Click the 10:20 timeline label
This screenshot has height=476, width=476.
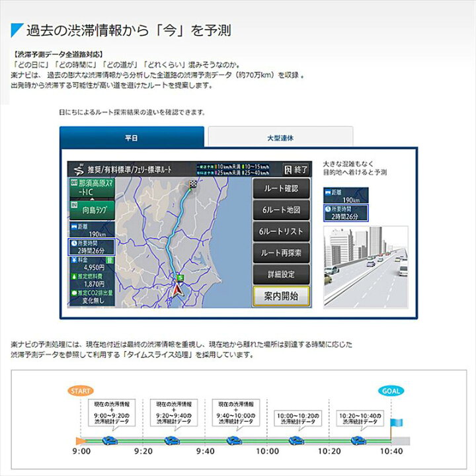coord(329,452)
